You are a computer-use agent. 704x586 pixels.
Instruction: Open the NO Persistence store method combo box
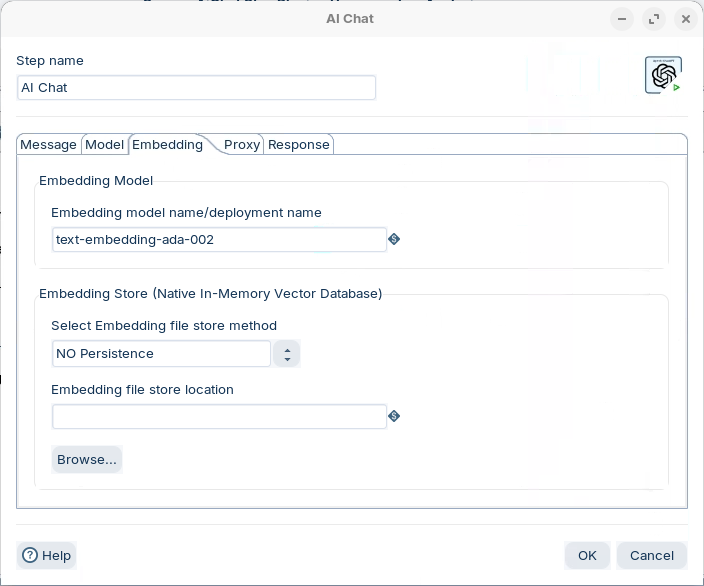(x=161, y=354)
